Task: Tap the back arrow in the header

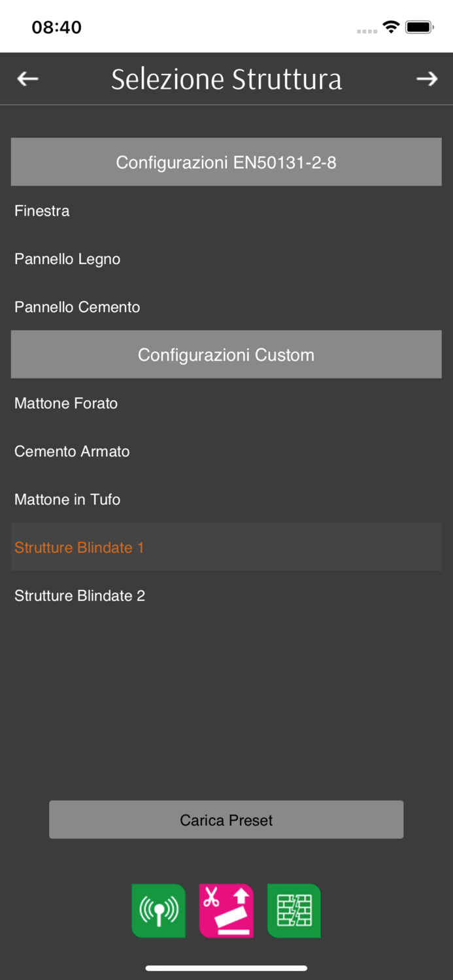Action: [x=27, y=79]
